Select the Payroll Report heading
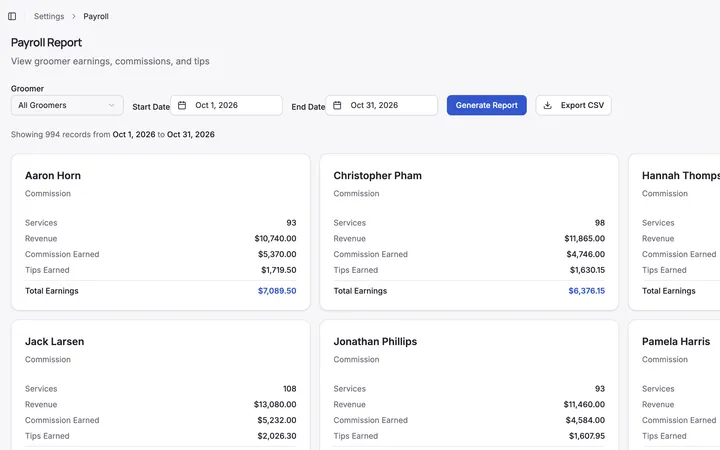Image resolution: width=720 pixels, height=450 pixels. point(46,42)
